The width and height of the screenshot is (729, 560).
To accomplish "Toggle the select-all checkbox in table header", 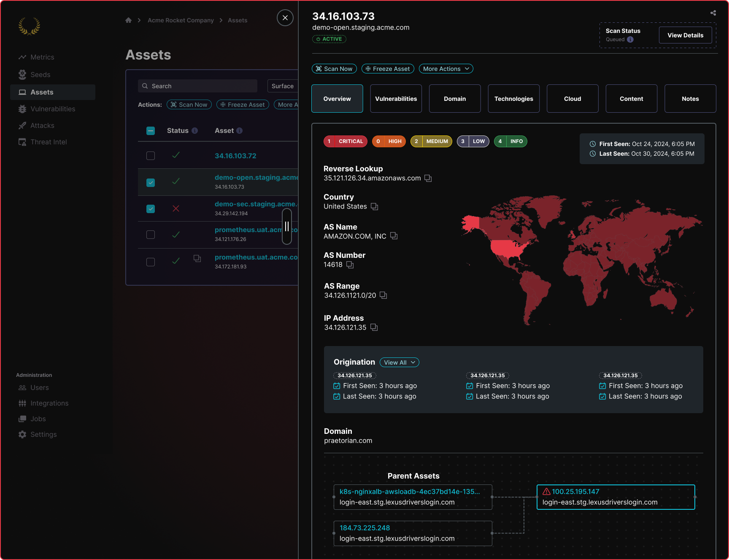I will [151, 131].
